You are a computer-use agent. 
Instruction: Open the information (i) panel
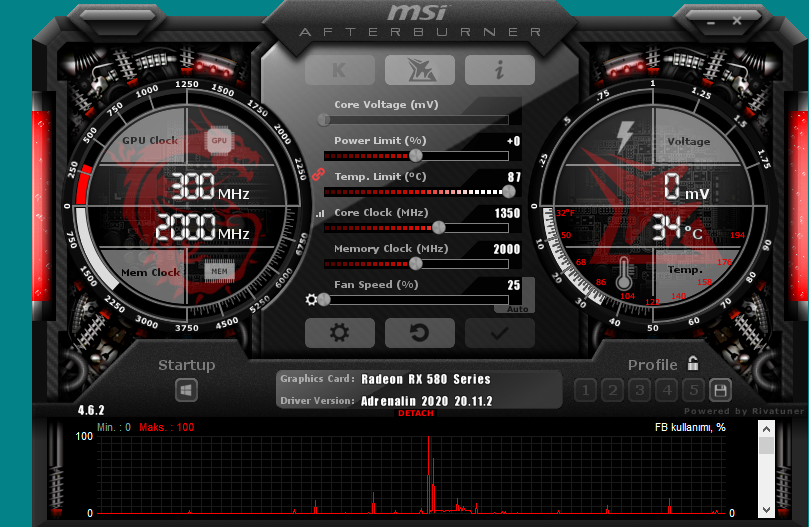click(x=499, y=70)
